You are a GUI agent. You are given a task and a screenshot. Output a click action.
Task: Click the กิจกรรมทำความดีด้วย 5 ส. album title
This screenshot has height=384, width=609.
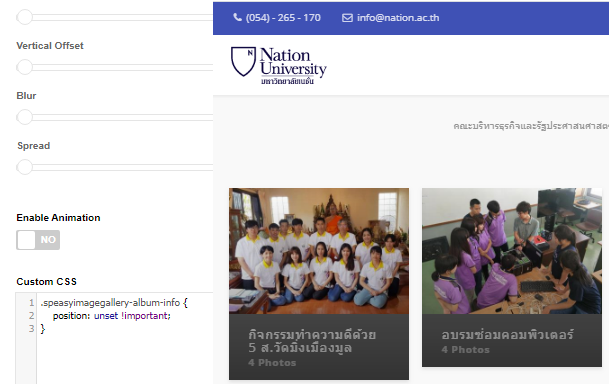[x=312, y=341]
